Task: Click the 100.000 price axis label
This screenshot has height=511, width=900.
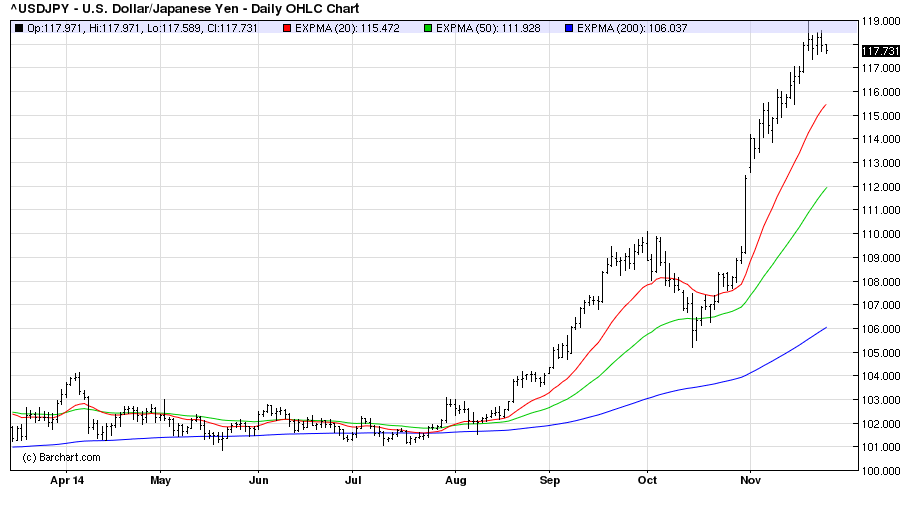Action: coord(878,471)
